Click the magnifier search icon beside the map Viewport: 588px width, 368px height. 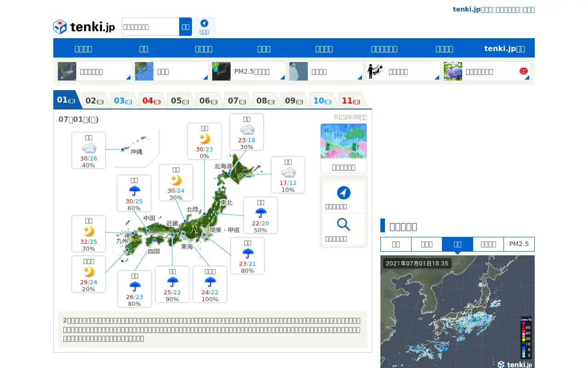click(x=344, y=224)
